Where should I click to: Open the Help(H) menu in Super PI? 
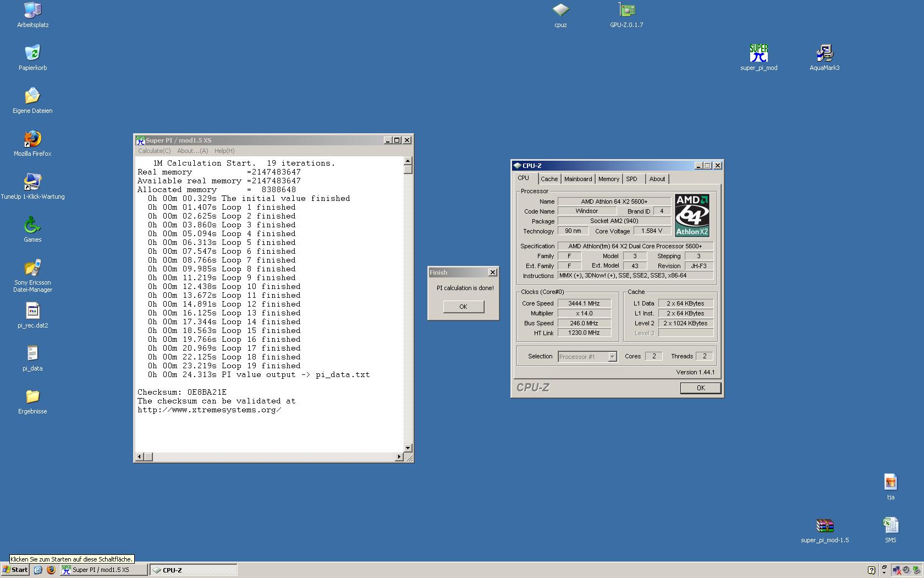point(224,151)
